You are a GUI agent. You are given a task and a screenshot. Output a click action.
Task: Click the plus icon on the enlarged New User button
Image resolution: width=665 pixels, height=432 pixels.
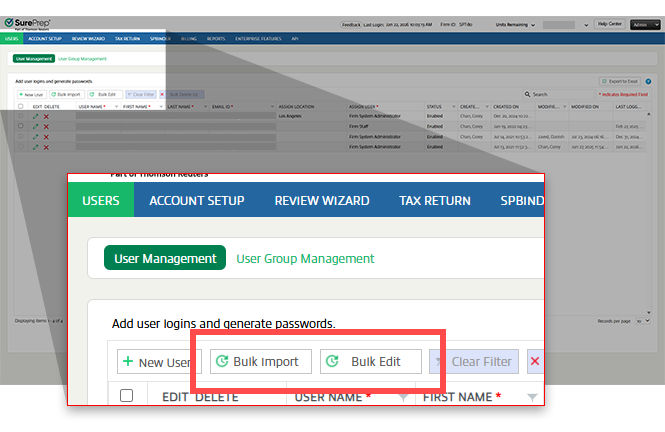(128, 361)
